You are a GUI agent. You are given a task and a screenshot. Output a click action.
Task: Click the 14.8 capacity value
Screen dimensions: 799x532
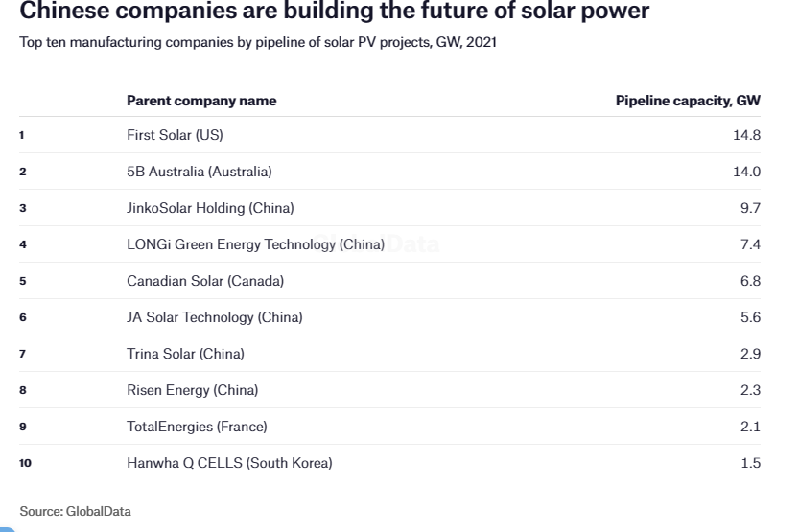(x=746, y=135)
